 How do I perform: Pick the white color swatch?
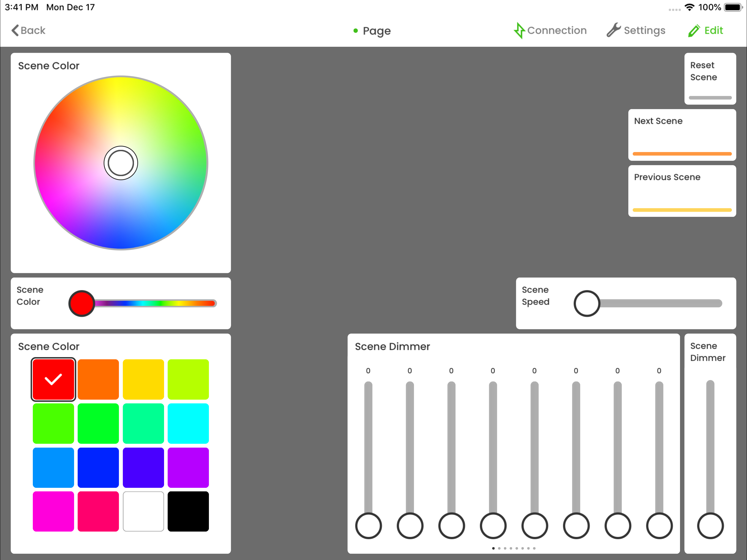tap(143, 511)
